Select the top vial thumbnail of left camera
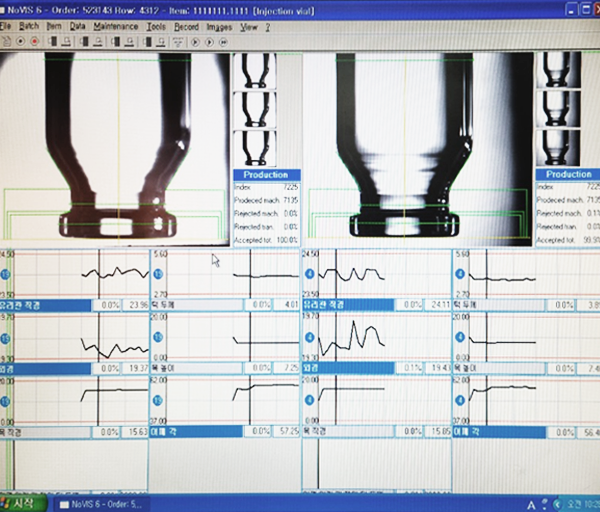The image size is (600, 512). 254,71
